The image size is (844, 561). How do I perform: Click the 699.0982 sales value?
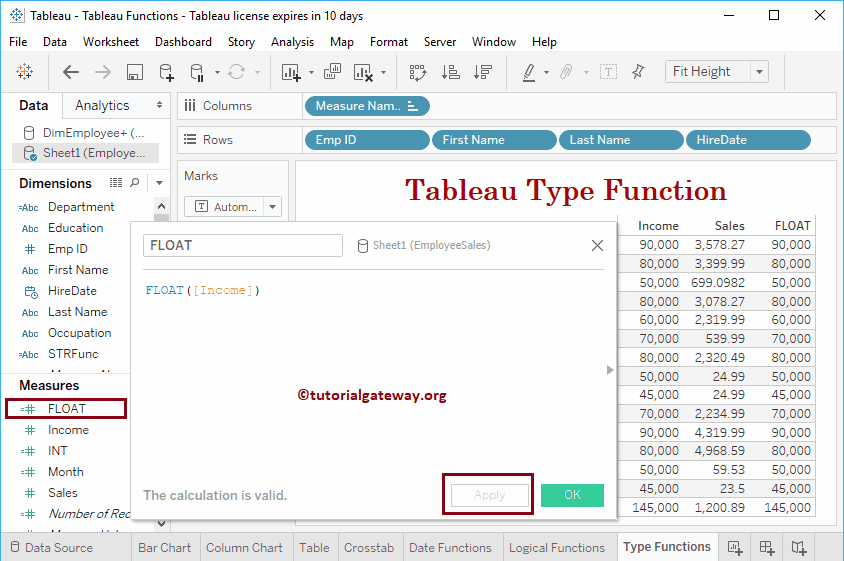click(x=718, y=283)
